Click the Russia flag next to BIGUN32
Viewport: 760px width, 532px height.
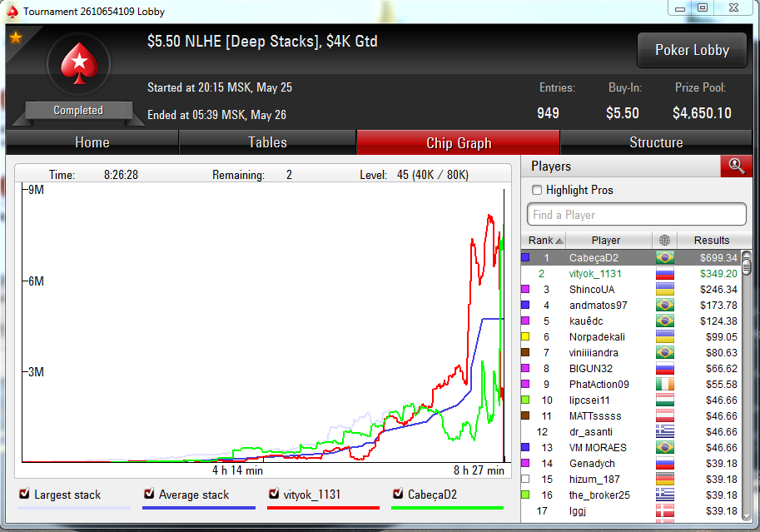[664, 369]
